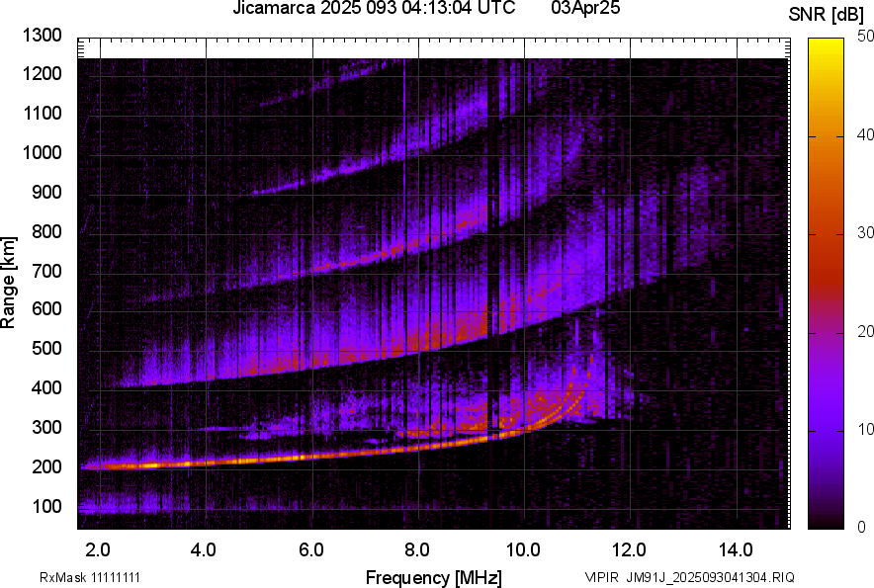Click the 10.0 frequency tick label
874x588 pixels.
524,549
